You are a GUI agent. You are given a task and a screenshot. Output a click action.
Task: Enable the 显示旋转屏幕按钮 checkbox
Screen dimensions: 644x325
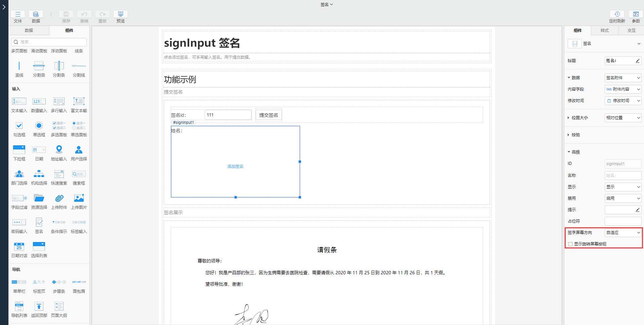tap(570, 244)
